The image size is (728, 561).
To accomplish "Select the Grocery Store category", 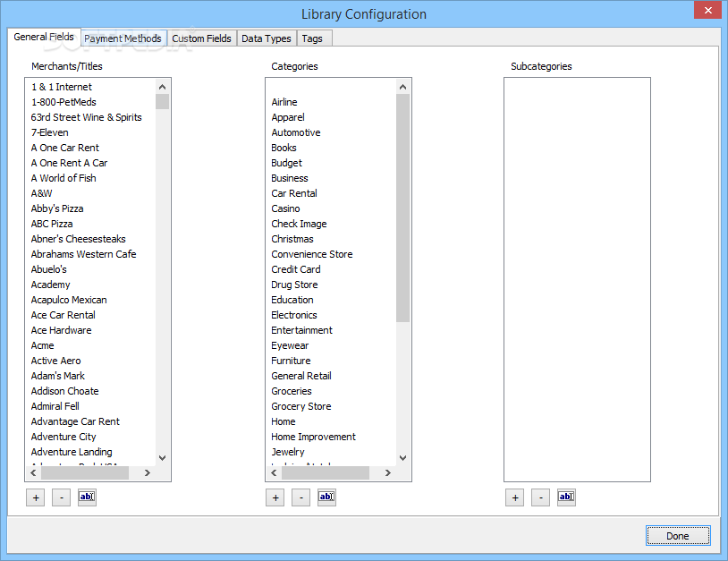I will [x=301, y=406].
